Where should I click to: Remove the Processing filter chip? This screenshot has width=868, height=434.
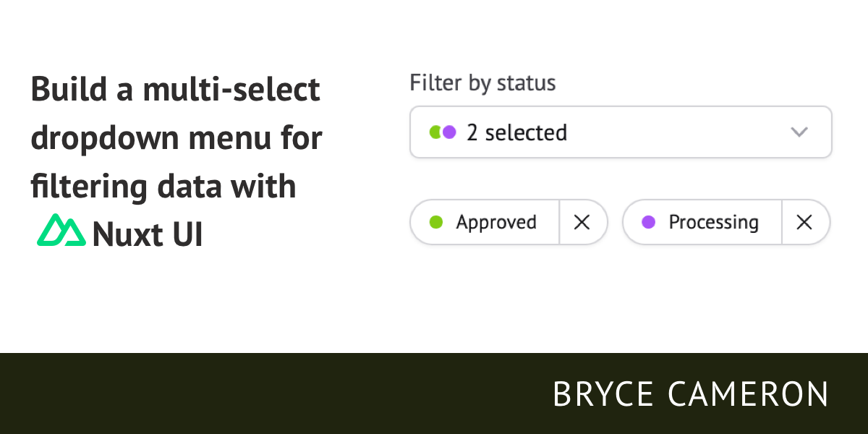click(x=804, y=222)
